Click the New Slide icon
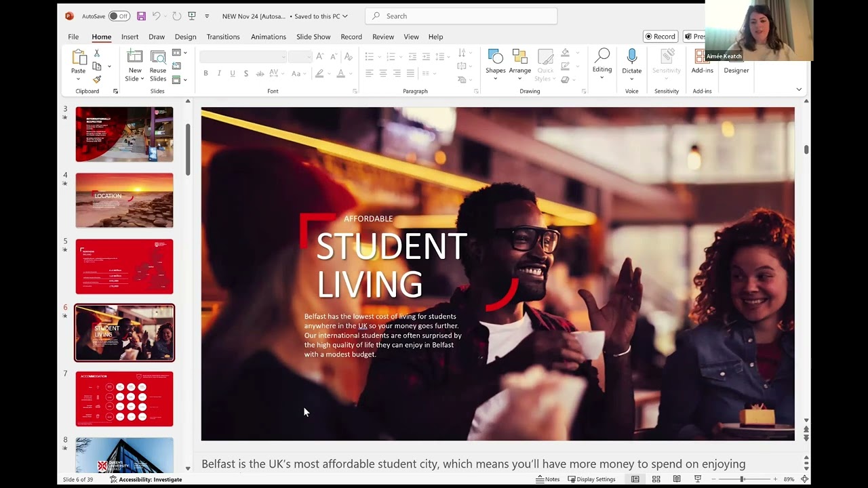The width and height of the screenshot is (868, 488). [x=135, y=58]
